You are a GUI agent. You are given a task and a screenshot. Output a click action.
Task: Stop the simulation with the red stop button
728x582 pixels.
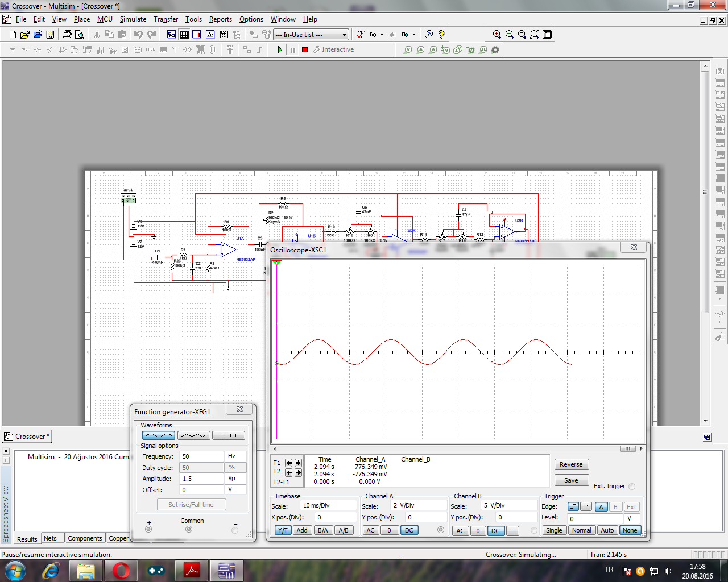click(305, 50)
